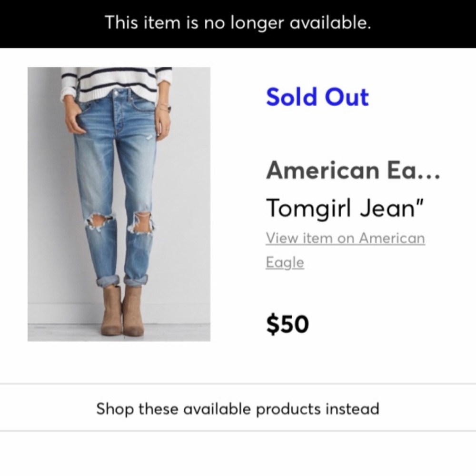The image size is (476, 476).
Task: Open the "View item on American Eagle" link
Action: [x=345, y=249]
